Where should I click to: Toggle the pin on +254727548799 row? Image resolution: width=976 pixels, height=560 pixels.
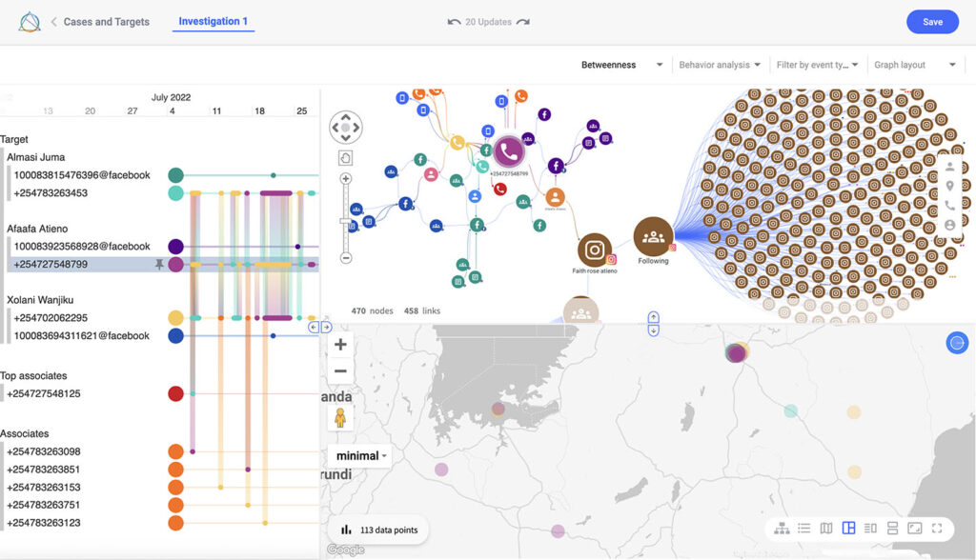pos(160,264)
